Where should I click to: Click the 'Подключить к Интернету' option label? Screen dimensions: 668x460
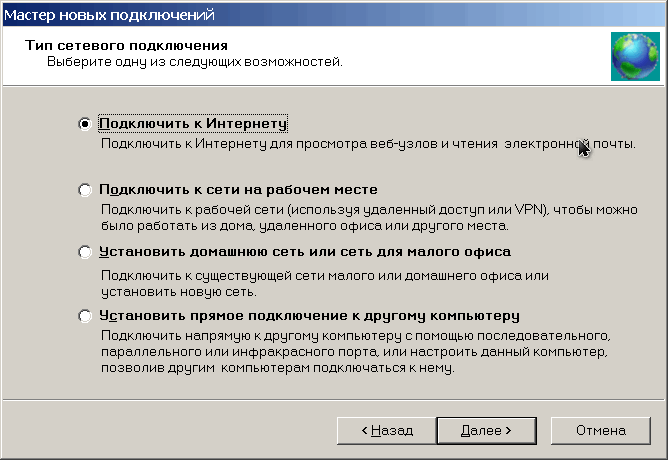click(x=193, y=124)
